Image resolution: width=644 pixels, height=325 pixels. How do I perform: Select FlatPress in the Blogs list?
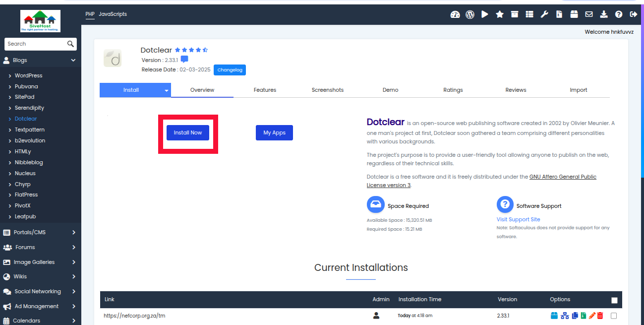(x=26, y=195)
